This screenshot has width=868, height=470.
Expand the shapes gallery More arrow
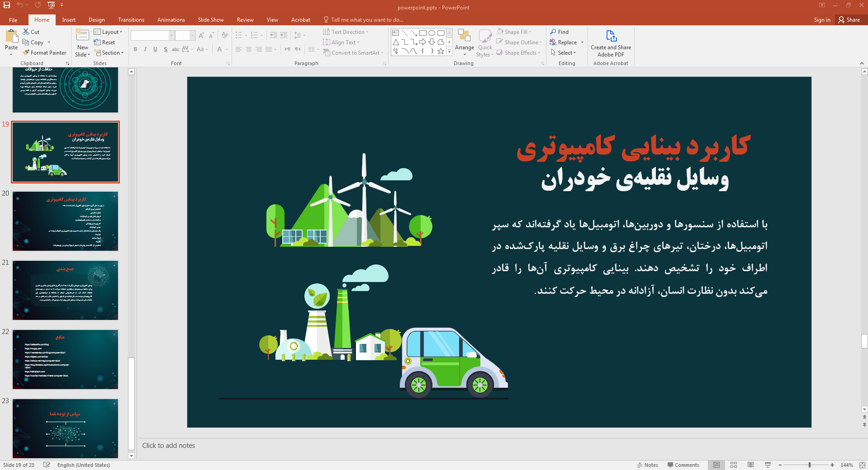[x=449, y=52]
